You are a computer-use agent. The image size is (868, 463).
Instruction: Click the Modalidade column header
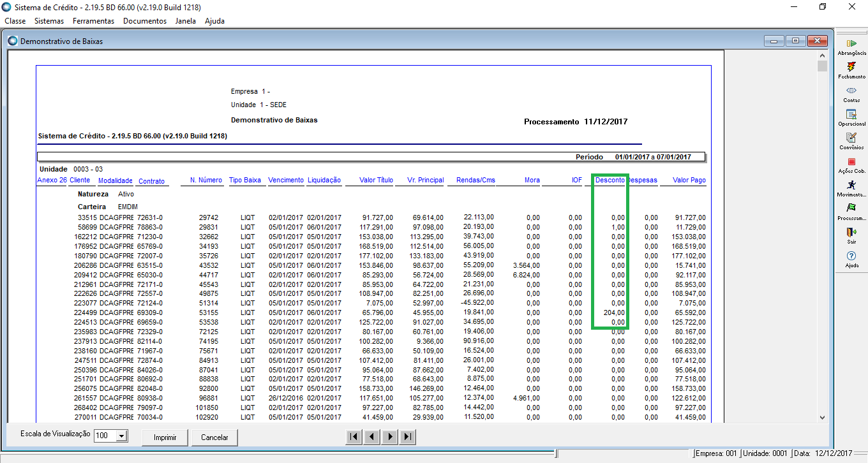(116, 181)
